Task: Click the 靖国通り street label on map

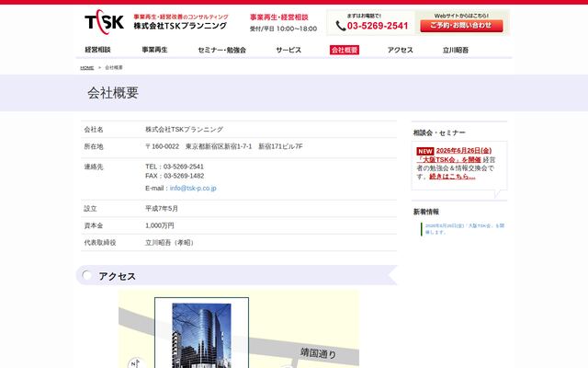Action: coord(318,353)
